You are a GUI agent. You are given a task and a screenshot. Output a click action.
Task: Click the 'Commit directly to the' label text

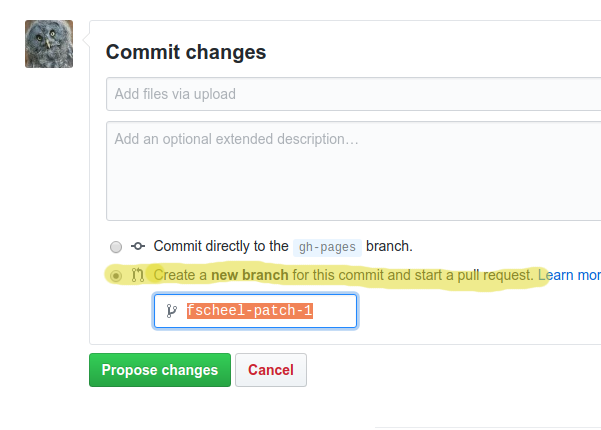coord(221,246)
